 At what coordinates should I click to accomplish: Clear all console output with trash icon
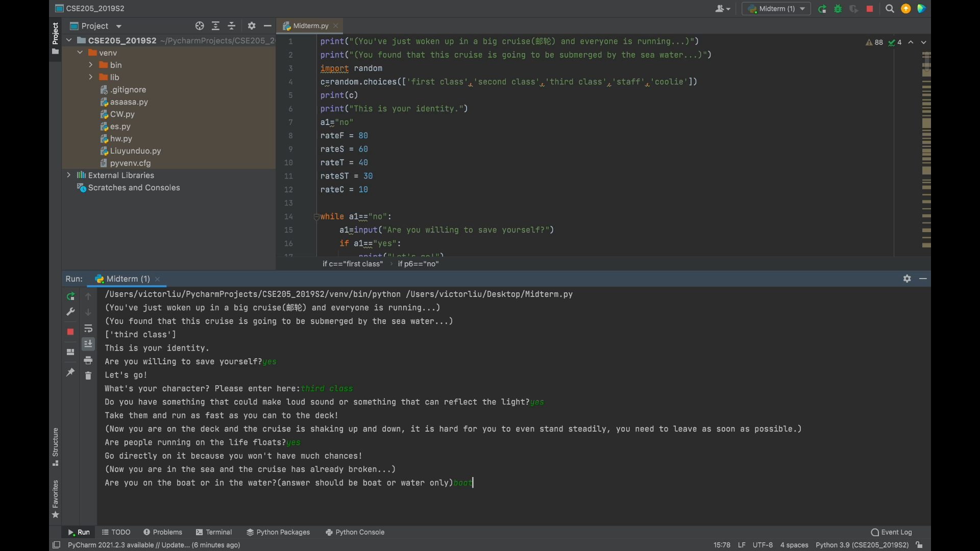click(88, 376)
